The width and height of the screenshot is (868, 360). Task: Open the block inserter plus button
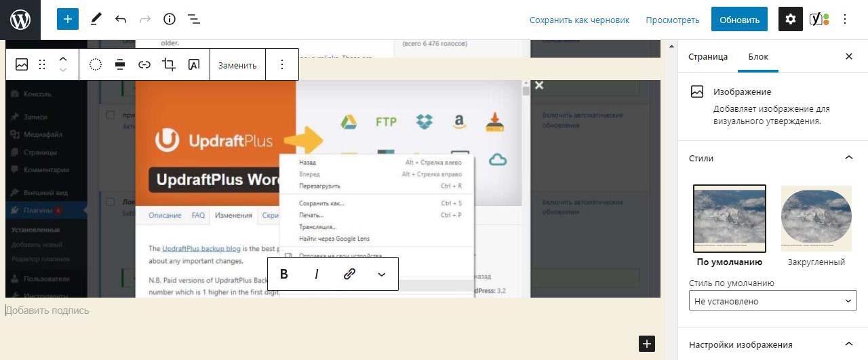[x=68, y=20]
